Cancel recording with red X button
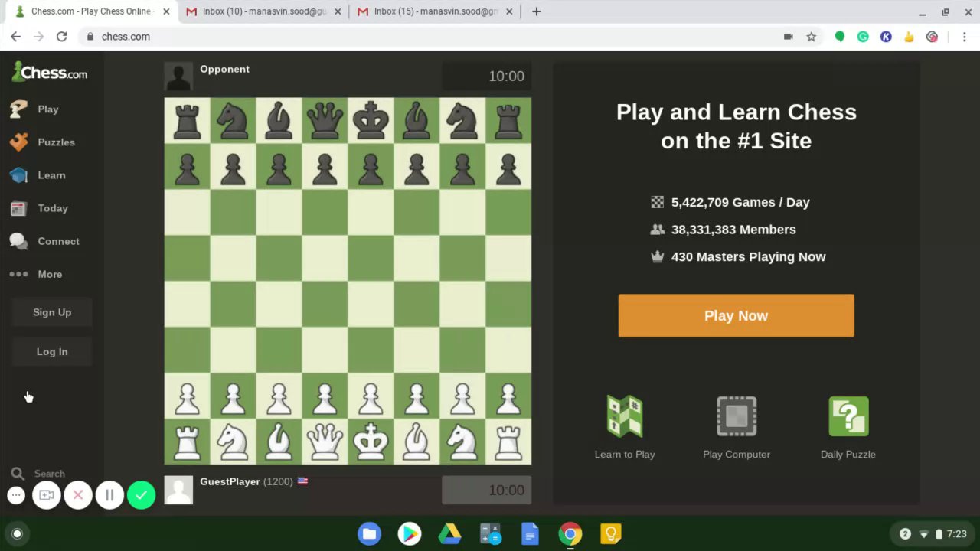The height and width of the screenshot is (551, 980). pos(78,495)
